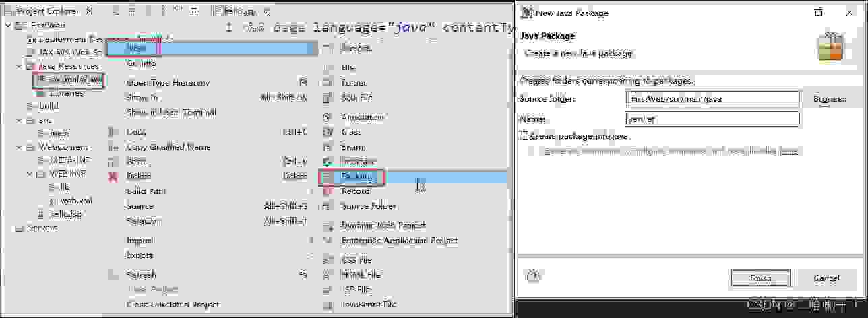The width and height of the screenshot is (868, 318).
Task: Click Finish in New Java Package dialog
Action: tap(761, 278)
